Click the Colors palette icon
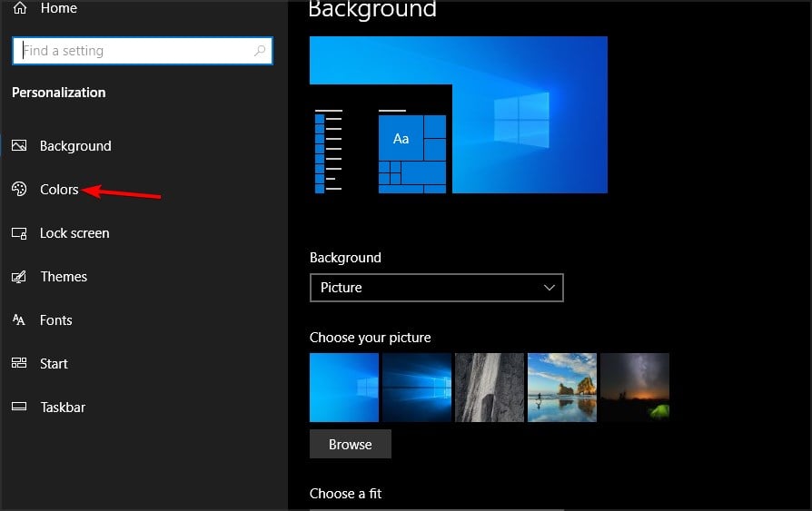 [x=19, y=189]
